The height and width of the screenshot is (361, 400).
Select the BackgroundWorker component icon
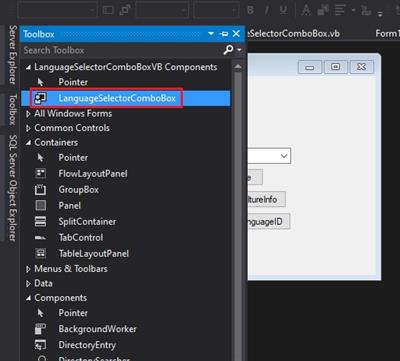[x=41, y=329]
